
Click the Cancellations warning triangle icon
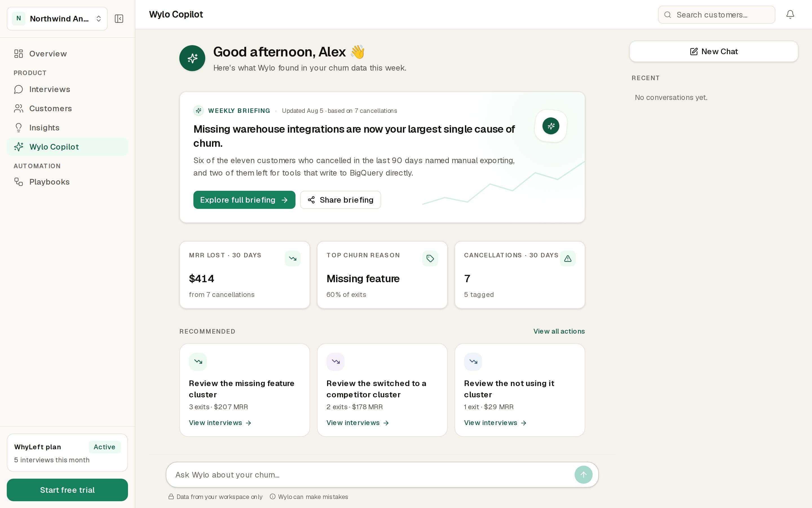568,258
